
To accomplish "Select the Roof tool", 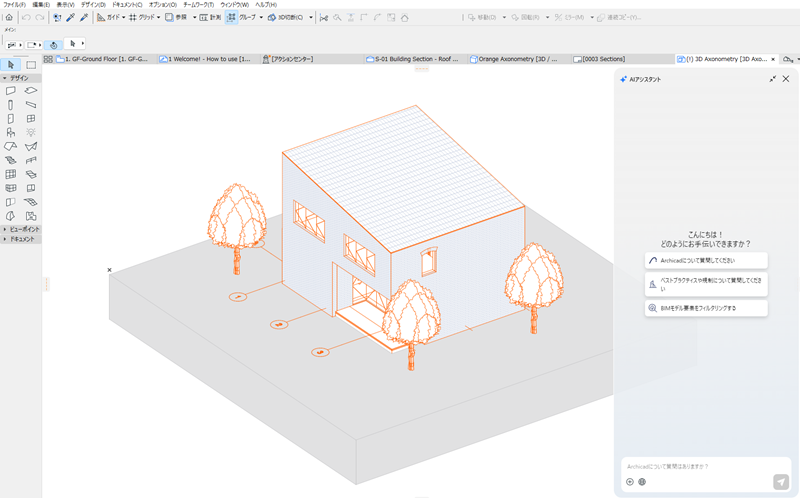I will [x=11, y=146].
